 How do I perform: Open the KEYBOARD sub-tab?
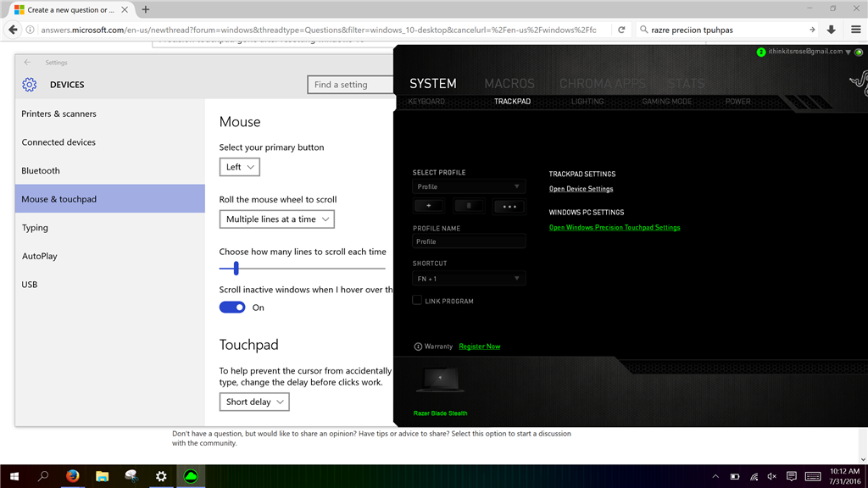pos(426,102)
